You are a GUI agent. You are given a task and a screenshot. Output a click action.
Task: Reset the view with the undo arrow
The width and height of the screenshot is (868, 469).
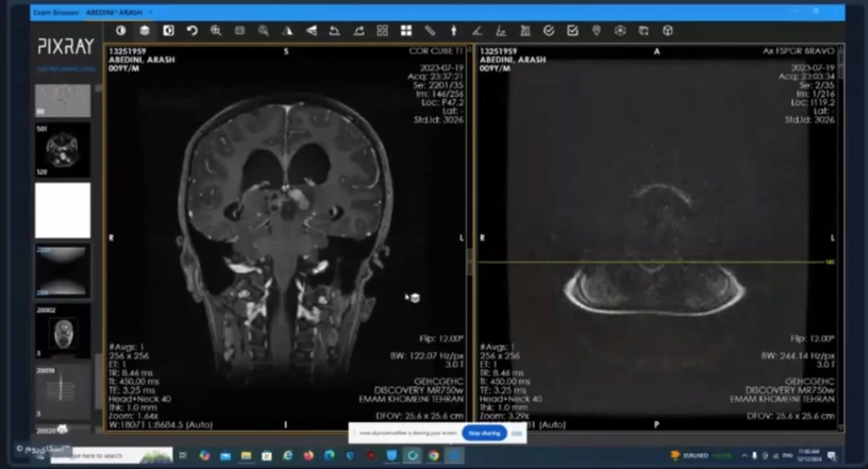tap(192, 31)
